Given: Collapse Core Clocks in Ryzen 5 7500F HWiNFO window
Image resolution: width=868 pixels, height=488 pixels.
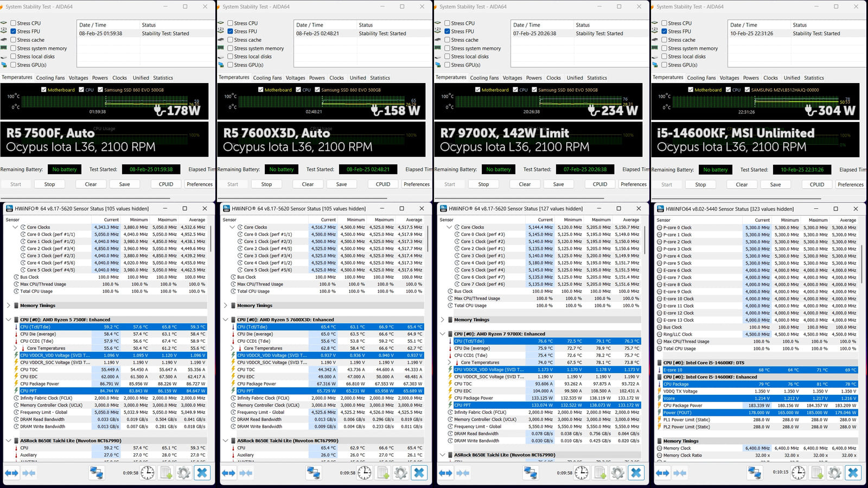Looking at the screenshot, I should 15,227.
